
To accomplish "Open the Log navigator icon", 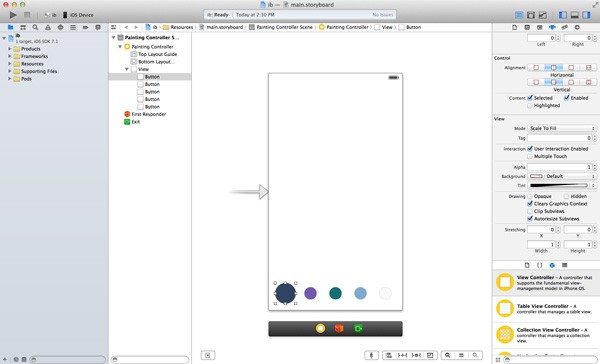I will coord(98,28).
